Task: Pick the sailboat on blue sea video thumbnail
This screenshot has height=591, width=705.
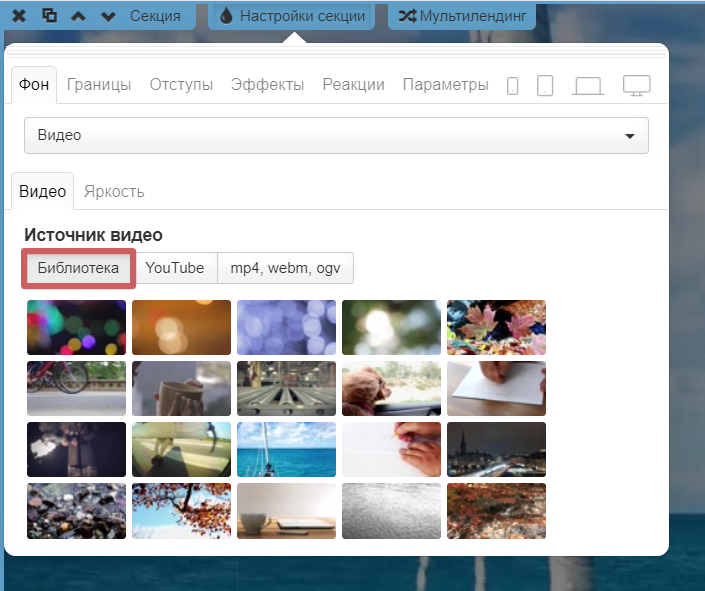Action: click(286, 449)
